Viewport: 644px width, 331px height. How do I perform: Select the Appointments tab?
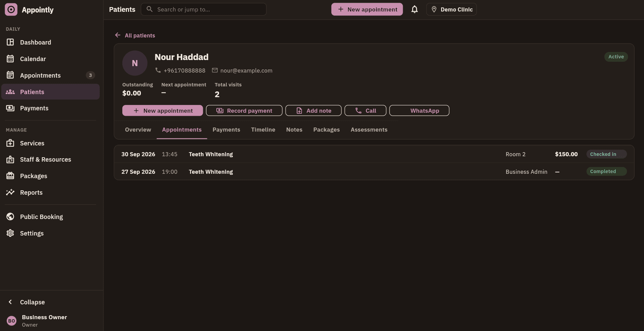point(182,130)
